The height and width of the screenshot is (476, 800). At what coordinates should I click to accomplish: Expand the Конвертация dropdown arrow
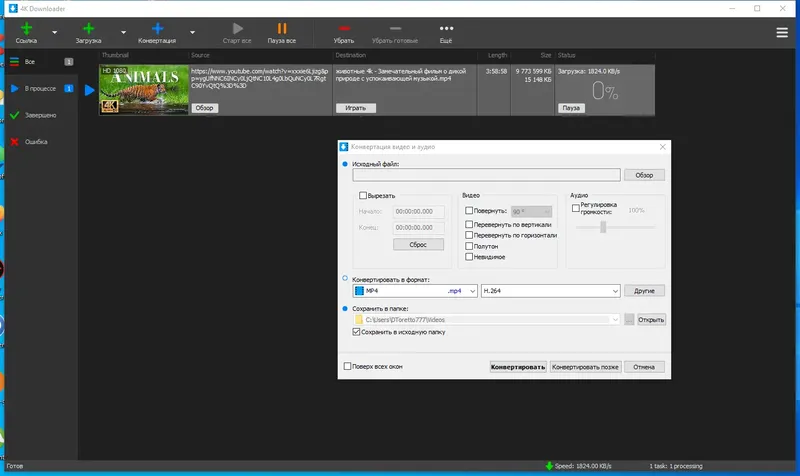coord(192,32)
